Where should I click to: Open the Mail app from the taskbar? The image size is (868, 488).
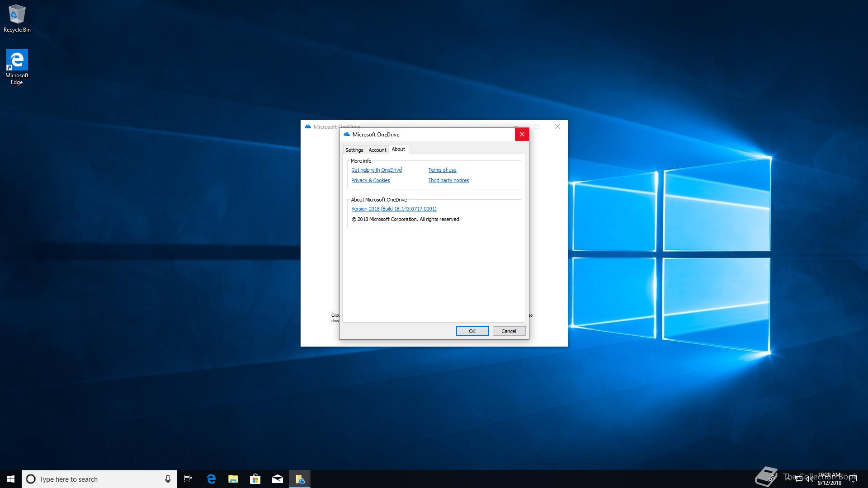pyautogui.click(x=278, y=479)
